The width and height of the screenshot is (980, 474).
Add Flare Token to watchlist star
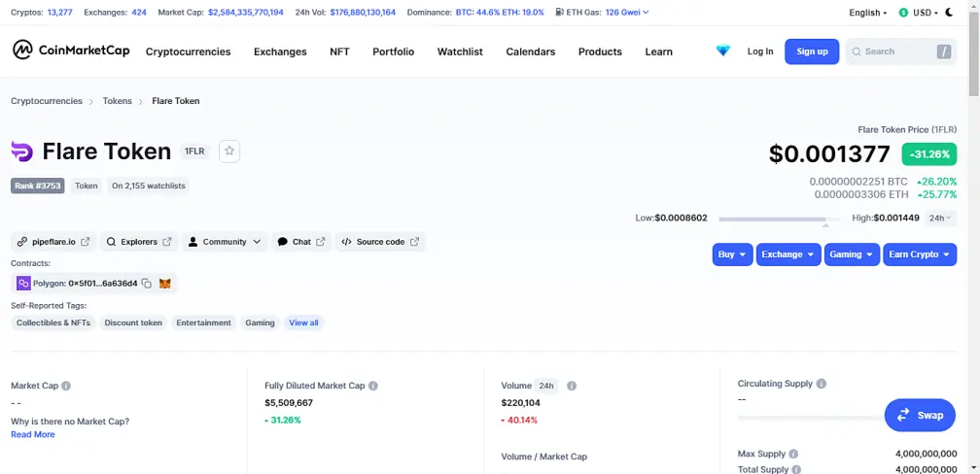pos(229,152)
